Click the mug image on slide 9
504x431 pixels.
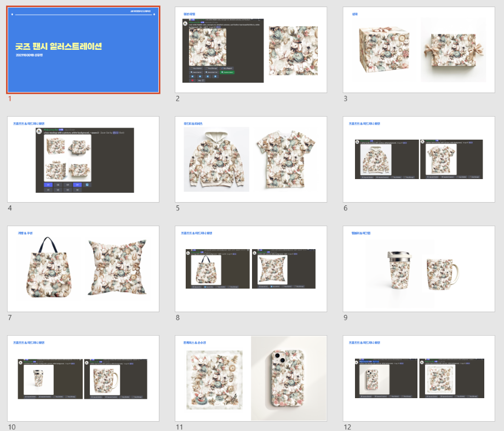tap(440, 271)
